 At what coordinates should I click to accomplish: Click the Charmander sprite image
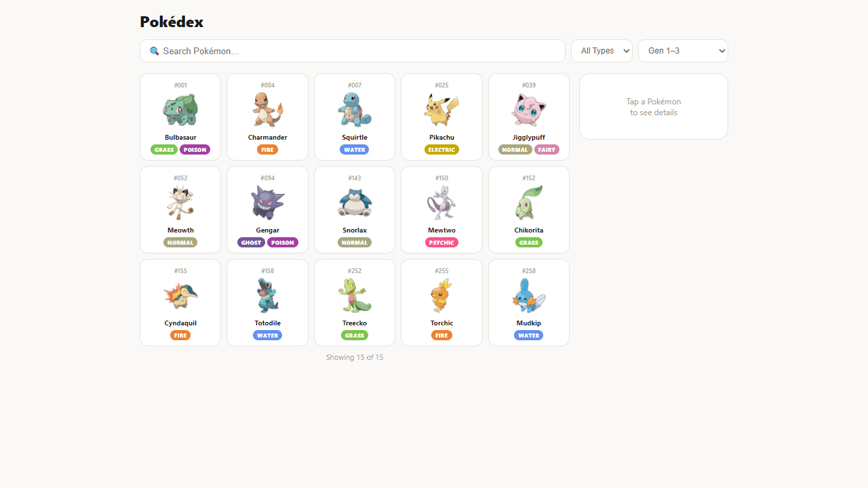[x=267, y=110]
